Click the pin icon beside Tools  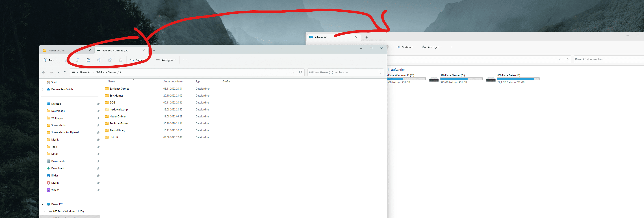coord(98,147)
